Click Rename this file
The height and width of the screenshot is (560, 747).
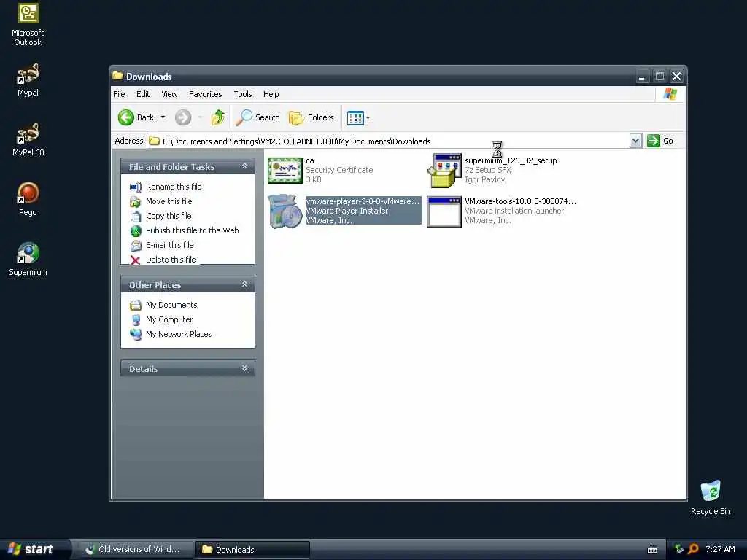pyautogui.click(x=174, y=187)
